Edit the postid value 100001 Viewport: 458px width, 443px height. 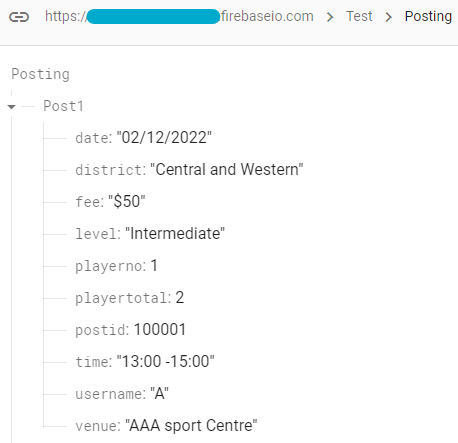click(x=160, y=329)
